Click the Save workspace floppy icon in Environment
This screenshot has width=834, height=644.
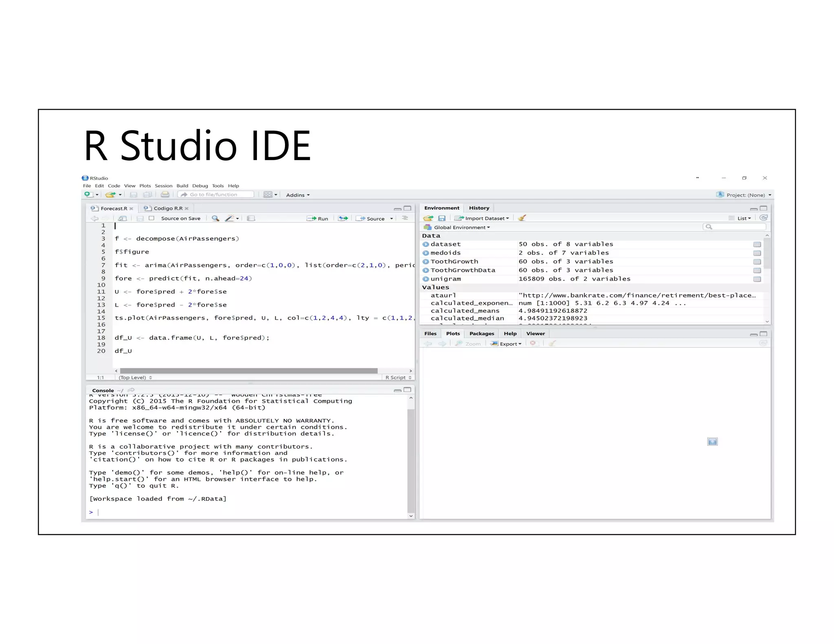pos(442,218)
